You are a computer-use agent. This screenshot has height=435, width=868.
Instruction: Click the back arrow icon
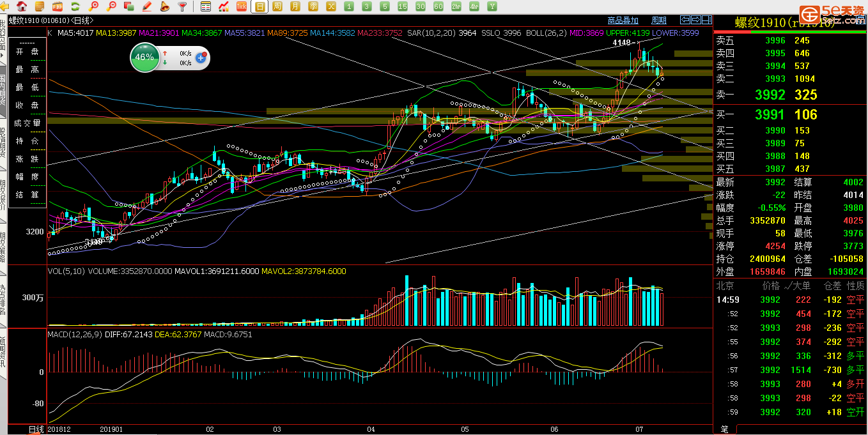[5, 6]
